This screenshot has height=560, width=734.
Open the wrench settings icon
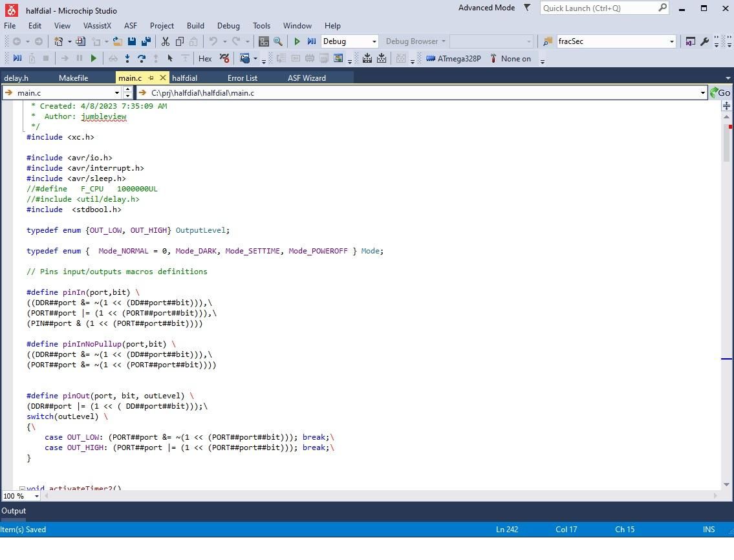(x=704, y=41)
